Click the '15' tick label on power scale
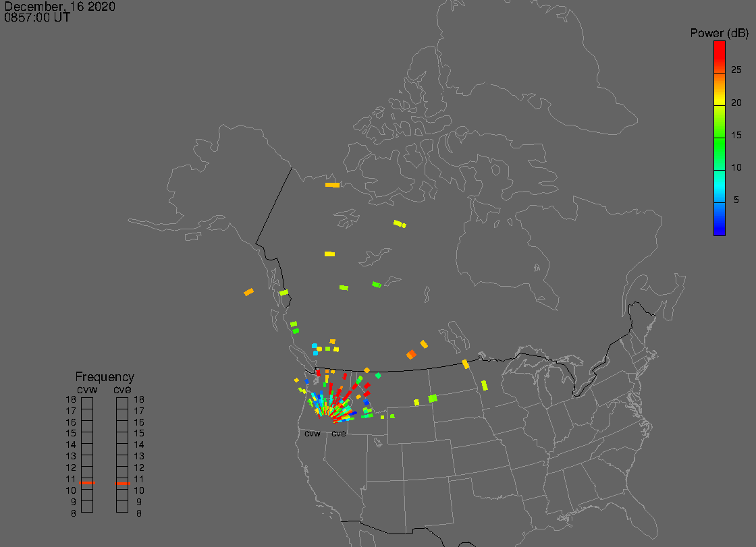The width and height of the screenshot is (756, 547). pos(736,135)
